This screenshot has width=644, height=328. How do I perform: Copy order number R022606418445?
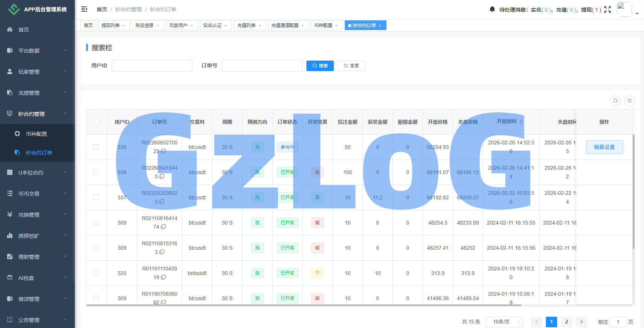[x=162, y=176]
